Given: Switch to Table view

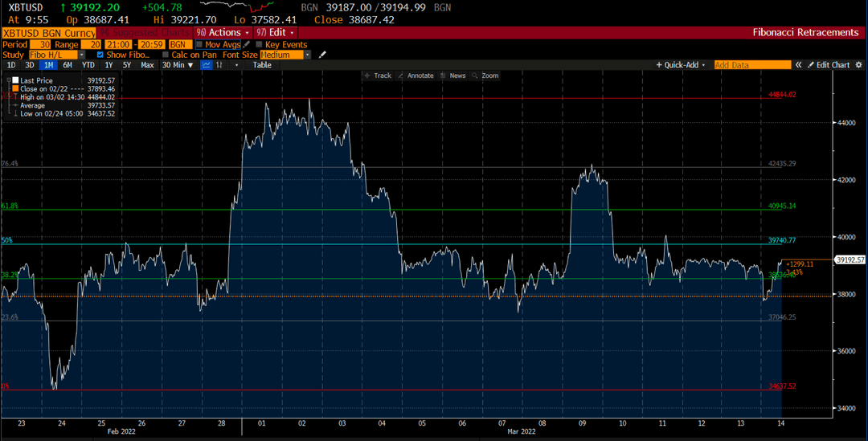Looking at the screenshot, I should (262, 65).
